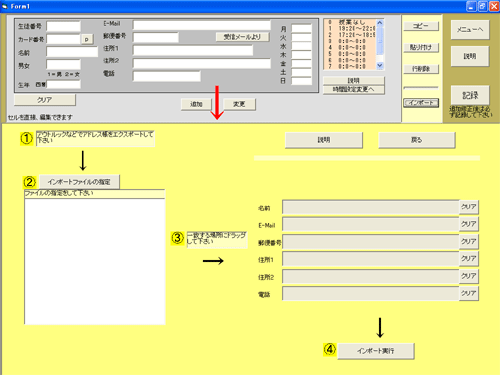Select the '0 授業なし' list row
The height and width of the screenshot is (375, 500).
(x=350, y=22)
